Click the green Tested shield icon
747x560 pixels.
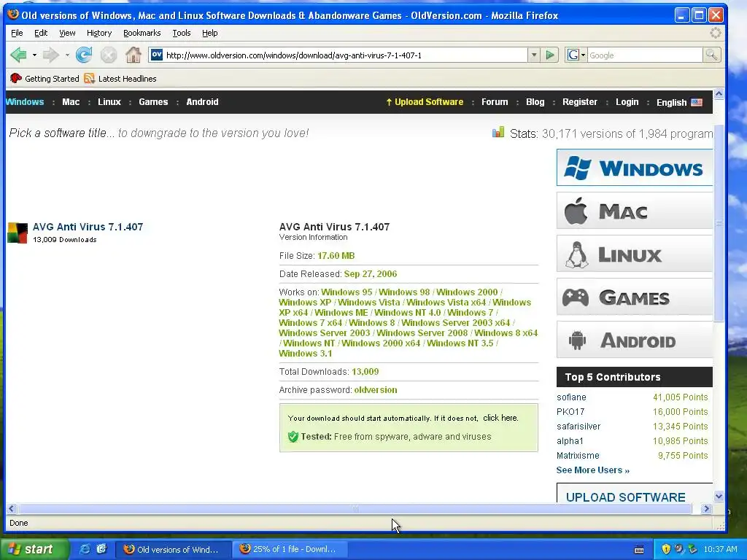click(x=293, y=437)
